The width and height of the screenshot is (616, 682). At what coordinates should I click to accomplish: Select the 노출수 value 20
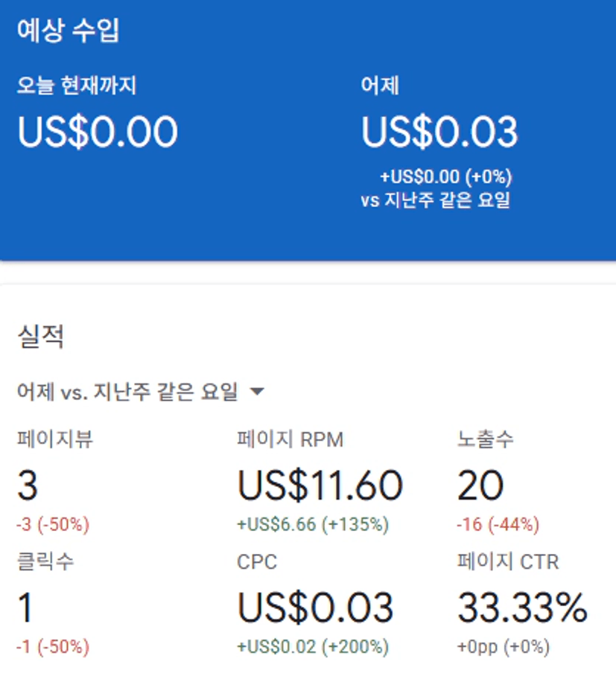click(x=480, y=485)
